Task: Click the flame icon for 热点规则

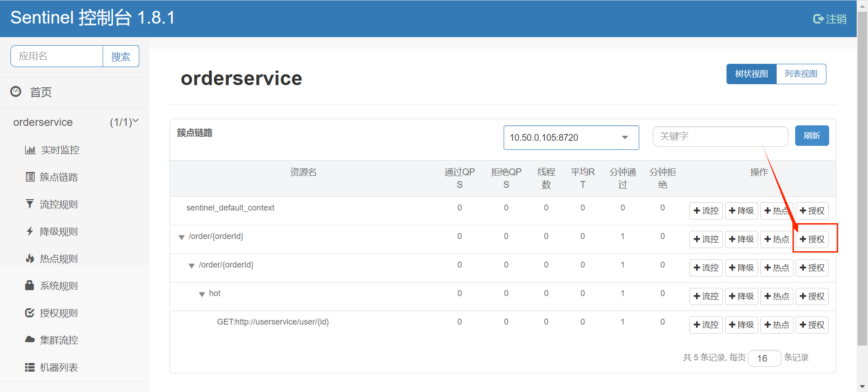Action: click(30, 258)
